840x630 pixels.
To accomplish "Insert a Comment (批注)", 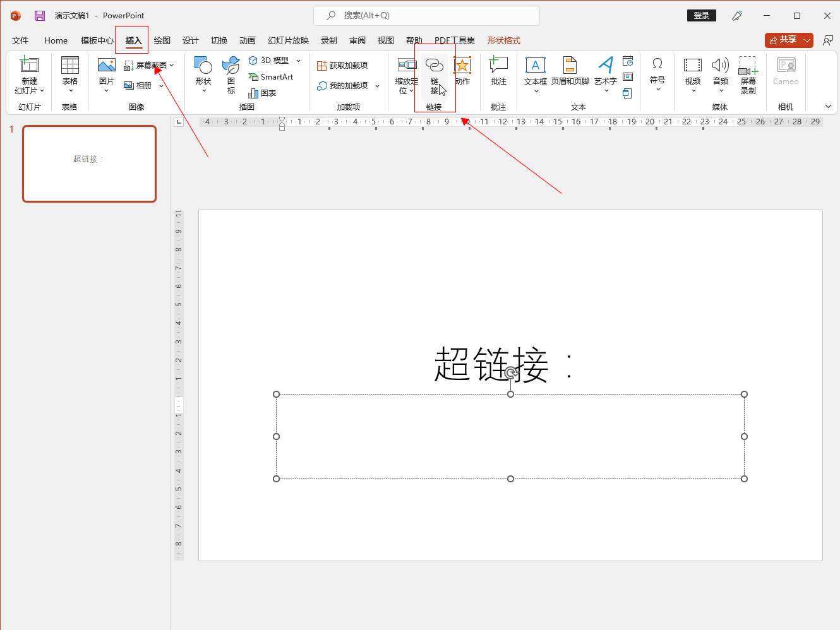I will tap(499, 71).
